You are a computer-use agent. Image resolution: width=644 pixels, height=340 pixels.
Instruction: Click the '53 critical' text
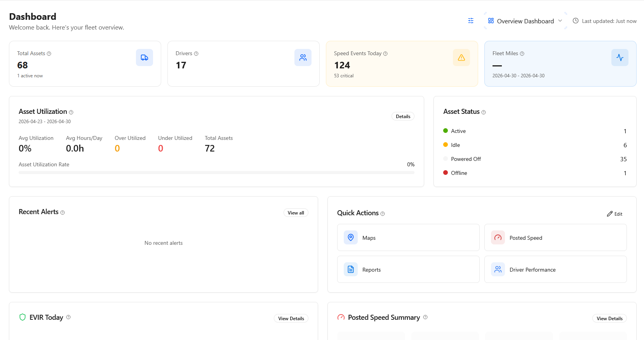[x=344, y=76]
